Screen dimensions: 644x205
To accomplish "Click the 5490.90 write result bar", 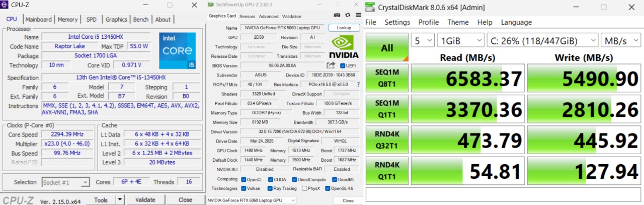I will [584, 79].
